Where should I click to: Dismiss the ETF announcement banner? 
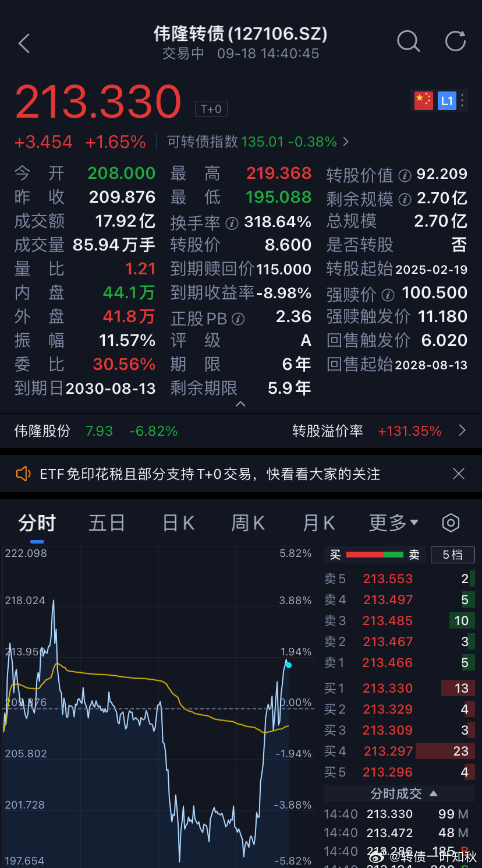point(459,474)
